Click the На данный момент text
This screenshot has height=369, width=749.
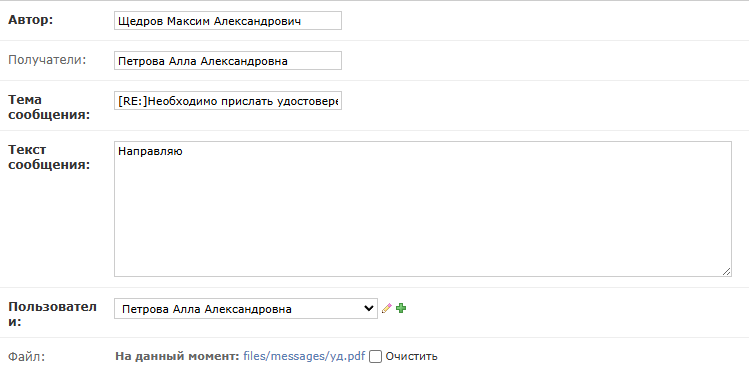pos(177,357)
